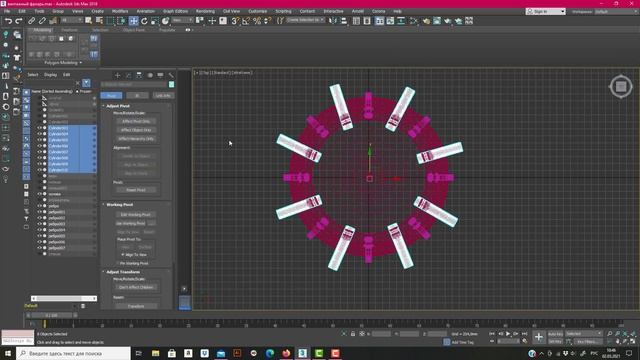Activate the Select and Rotate tool
Image resolution: width=640 pixels, height=360 pixels.
(x=144, y=21)
